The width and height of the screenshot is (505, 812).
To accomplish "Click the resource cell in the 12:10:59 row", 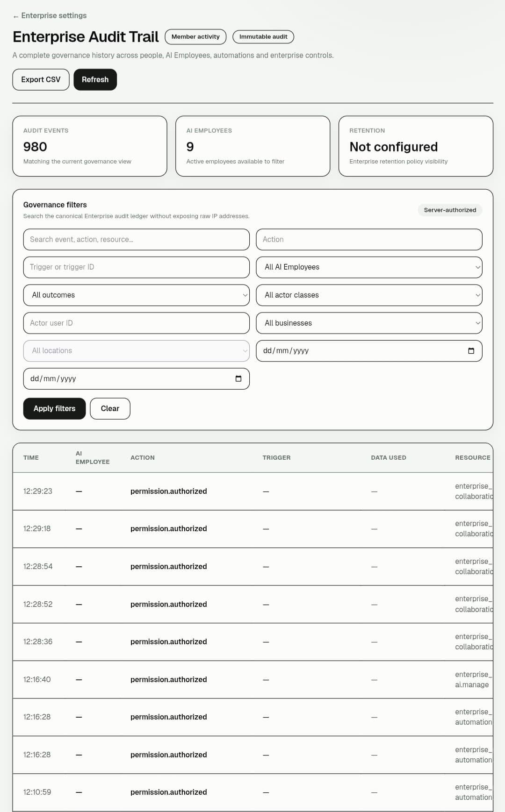I will 474,792.
